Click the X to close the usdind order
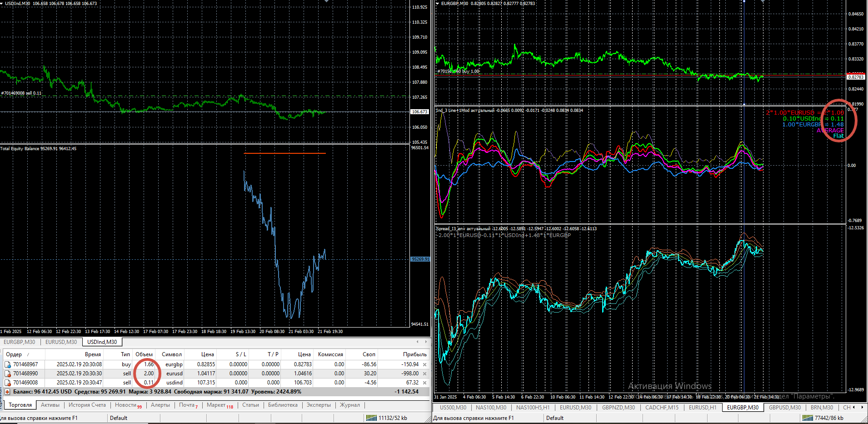 click(x=424, y=383)
